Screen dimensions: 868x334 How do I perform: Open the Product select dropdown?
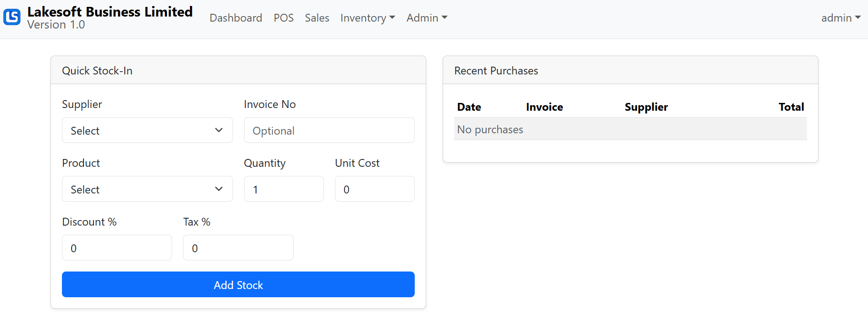coord(147,189)
